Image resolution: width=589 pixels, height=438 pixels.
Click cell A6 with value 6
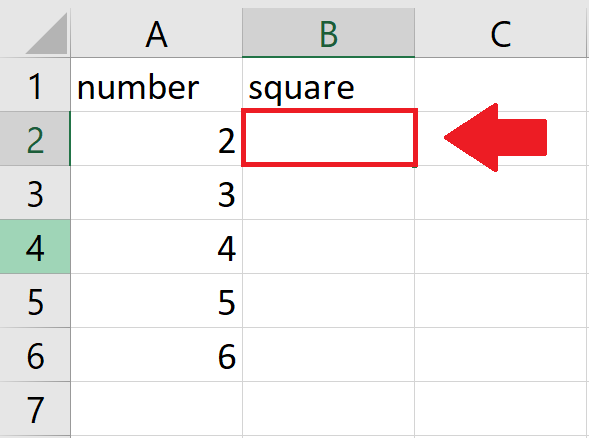click(x=156, y=355)
